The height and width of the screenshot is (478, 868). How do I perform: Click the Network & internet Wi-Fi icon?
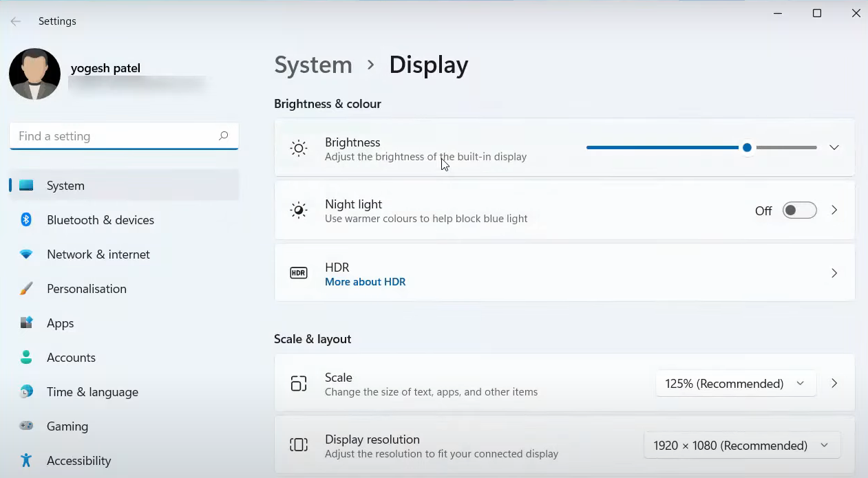click(26, 254)
